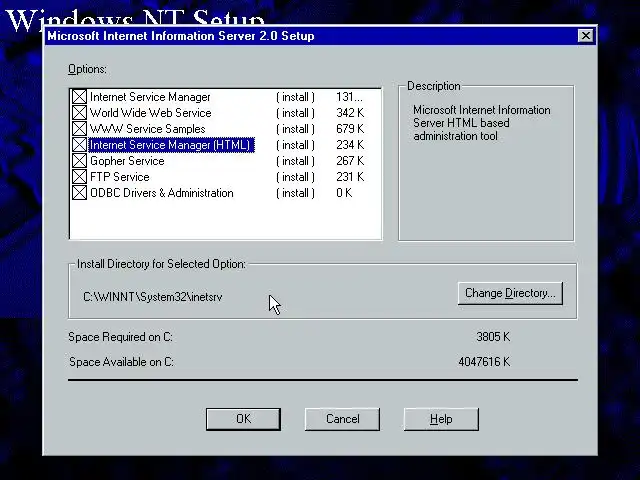This screenshot has width=640, height=480.
Task: Click Microsoft Internet Information Server 2.0 Setup title bar
Action: 310,36
